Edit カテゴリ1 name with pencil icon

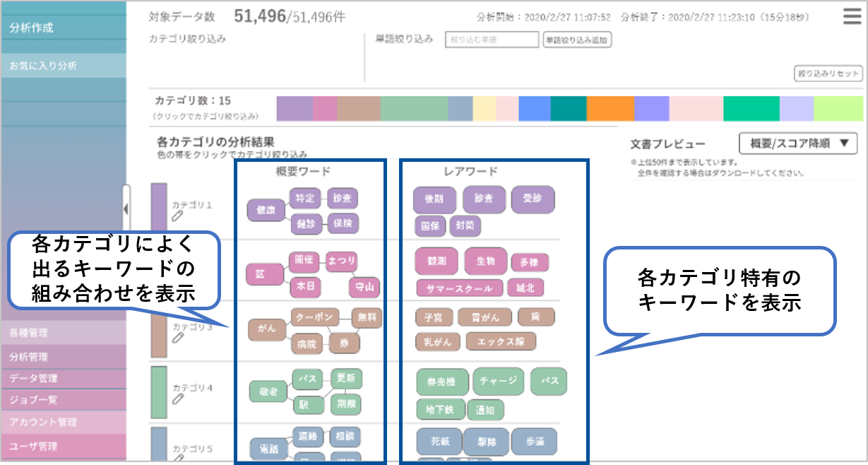click(x=177, y=216)
